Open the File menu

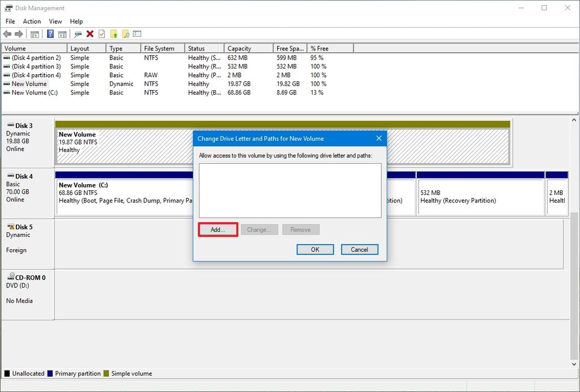tap(10, 21)
